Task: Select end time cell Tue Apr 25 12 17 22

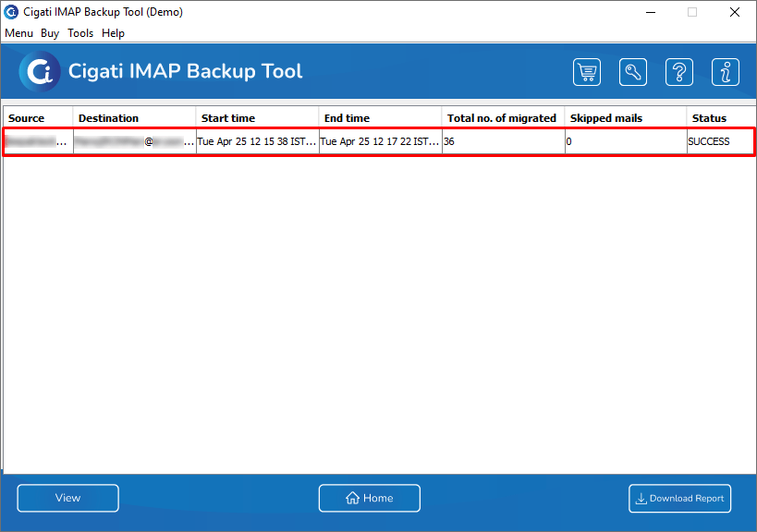Action: point(381,142)
